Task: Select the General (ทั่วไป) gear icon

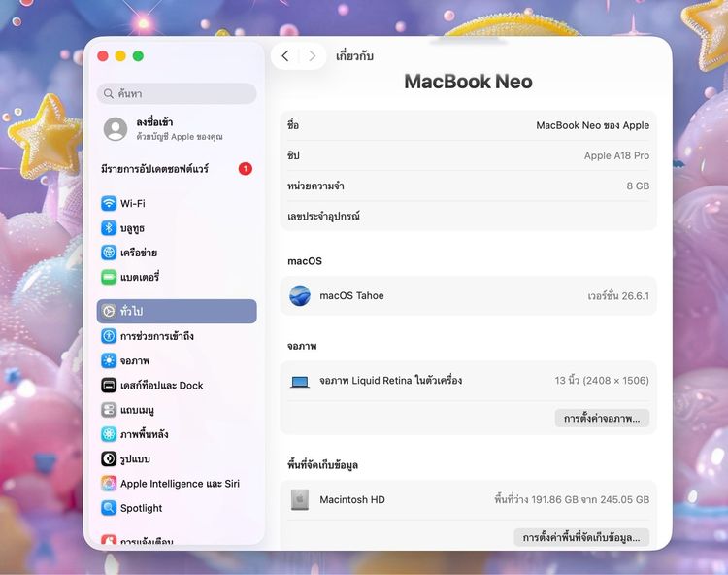Action: tap(109, 311)
